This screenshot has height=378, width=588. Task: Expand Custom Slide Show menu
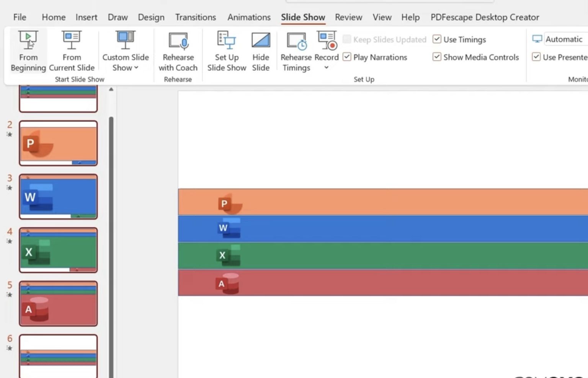[136, 68]
